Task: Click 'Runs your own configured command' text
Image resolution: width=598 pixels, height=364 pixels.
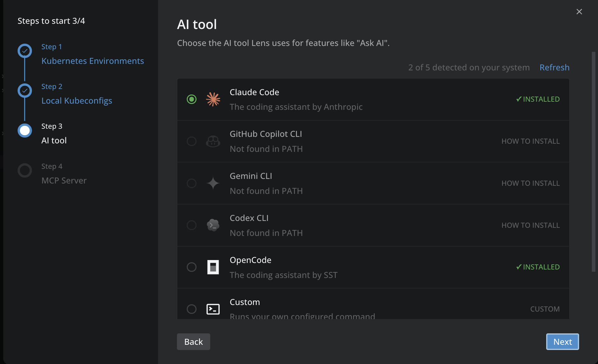Action: (x=302, y=316)
